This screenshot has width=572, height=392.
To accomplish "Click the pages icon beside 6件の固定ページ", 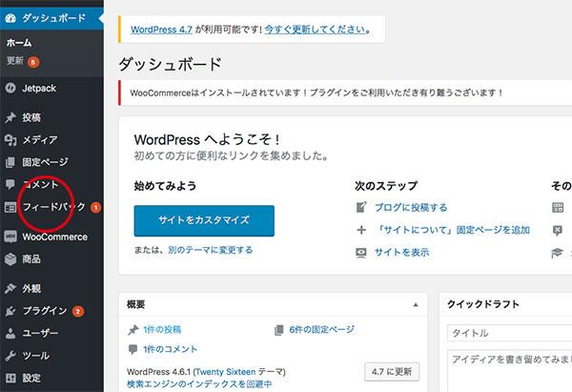I will tap(279, 330).
